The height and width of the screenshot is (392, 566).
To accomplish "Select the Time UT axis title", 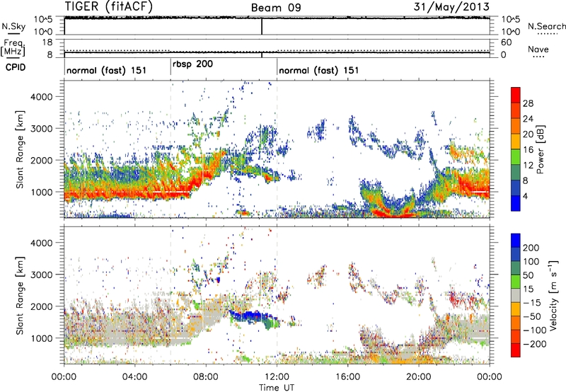I will point(277,388).
